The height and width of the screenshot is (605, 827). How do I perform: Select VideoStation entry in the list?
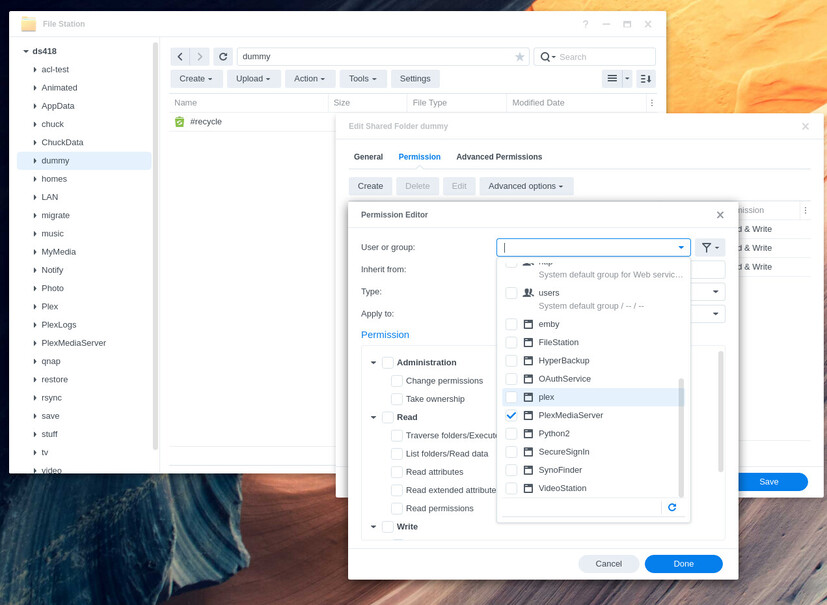[591, 488]
